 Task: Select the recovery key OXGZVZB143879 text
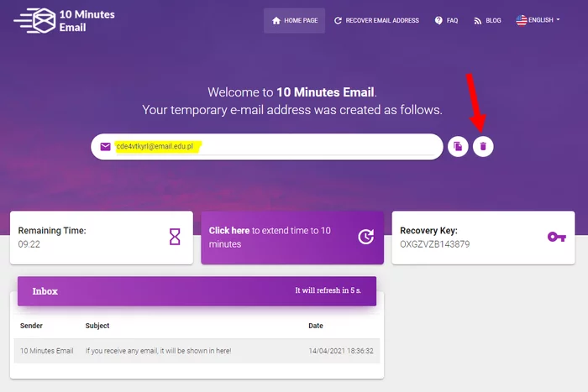(434, 244)
